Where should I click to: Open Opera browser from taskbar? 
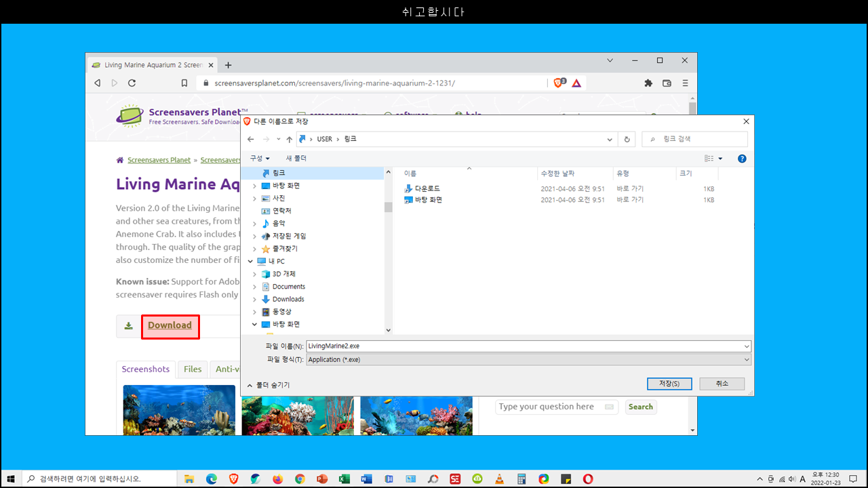[588, 479]
